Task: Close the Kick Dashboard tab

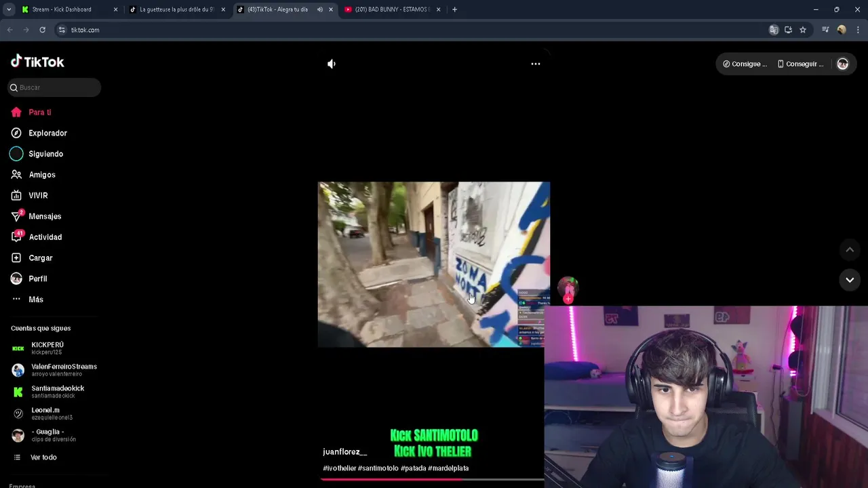Action: tap(115, 9)
